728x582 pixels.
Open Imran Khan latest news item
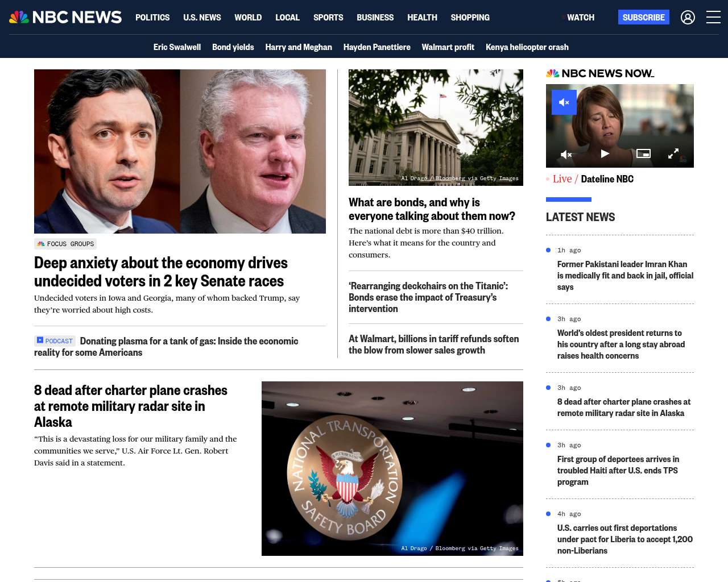tap(625, 276)
